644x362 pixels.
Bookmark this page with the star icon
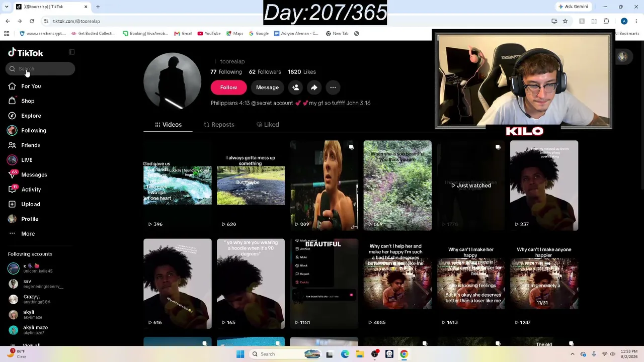pos(565,21)
